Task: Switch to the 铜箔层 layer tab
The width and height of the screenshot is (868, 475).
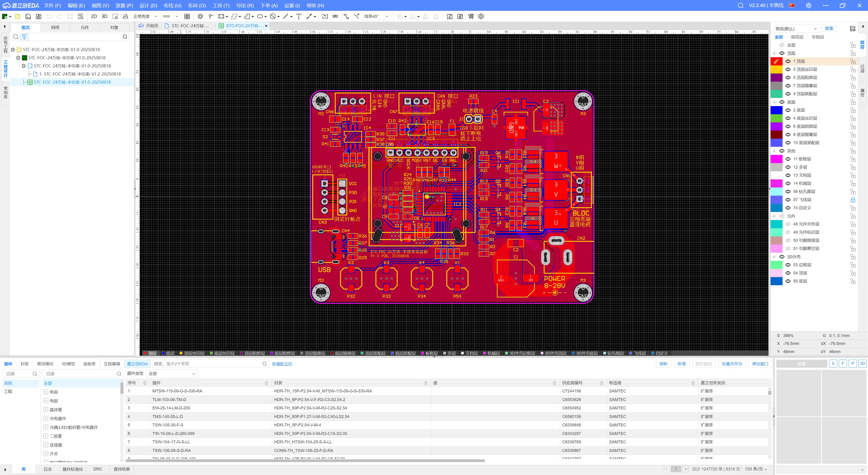Action: click(797, 37)
